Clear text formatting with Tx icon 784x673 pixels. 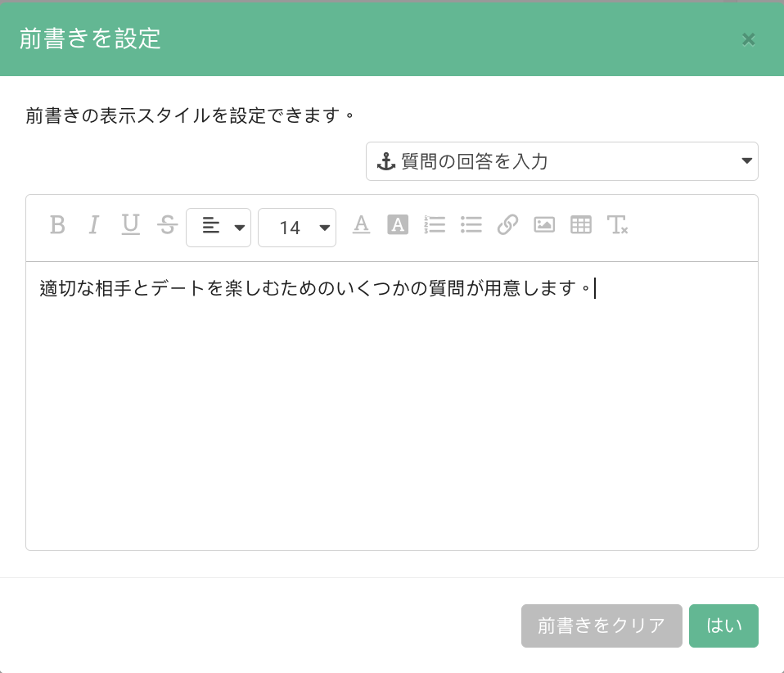tap(618, 225)
